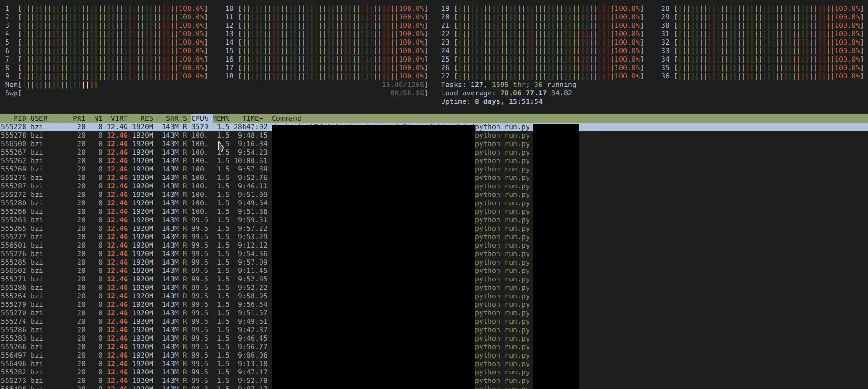Sort by the USER column header

pyautogui.click(x=39, y=118)
